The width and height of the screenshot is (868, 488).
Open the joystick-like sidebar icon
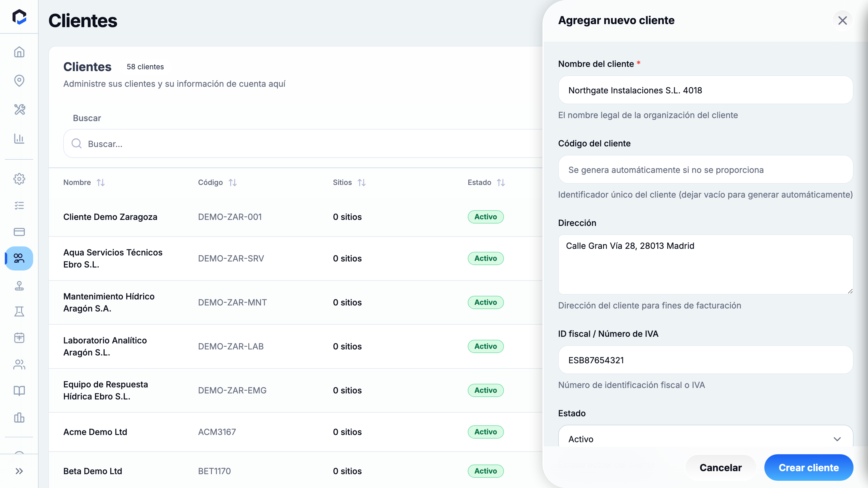pos(19,286)
